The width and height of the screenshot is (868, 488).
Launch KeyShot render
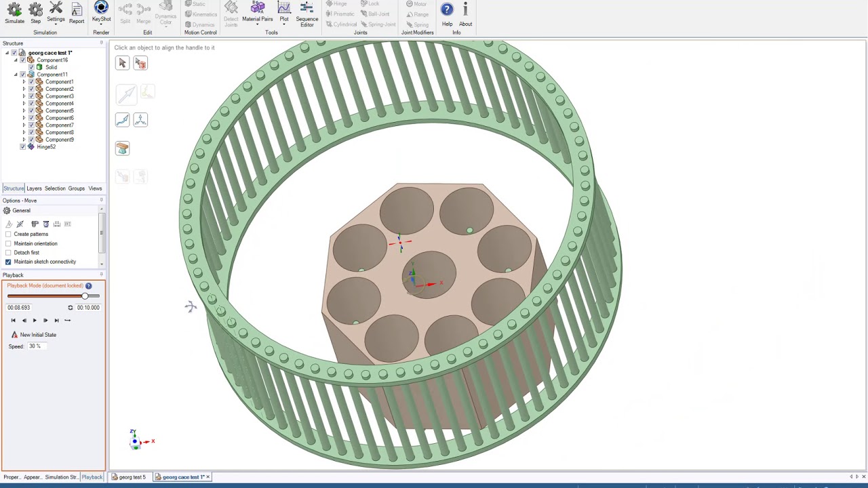[x=101, y=12]
